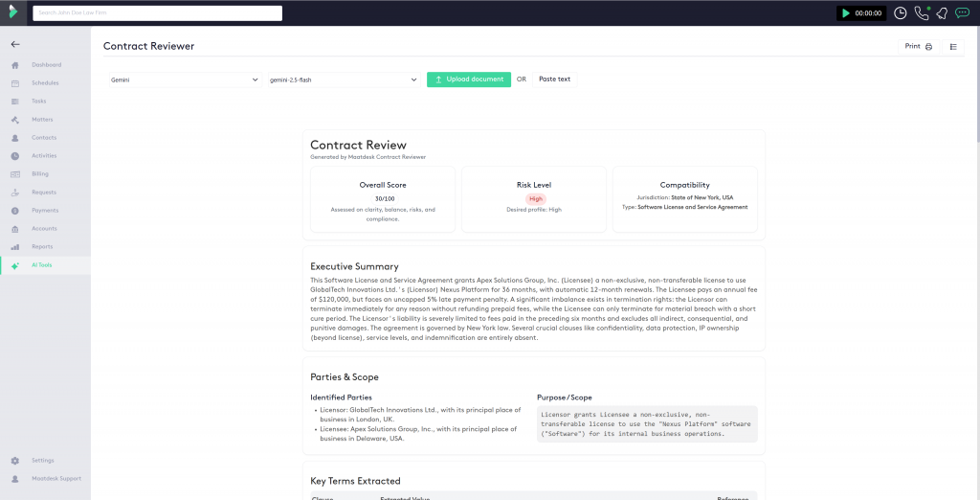The width and height of the screenshot is (980, 500).
Task: Click the Desired profile: High text
Action: coord(534,210)
